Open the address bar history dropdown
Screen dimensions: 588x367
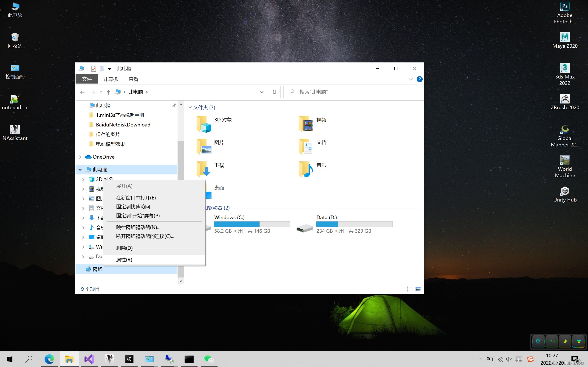pos(262,92)
